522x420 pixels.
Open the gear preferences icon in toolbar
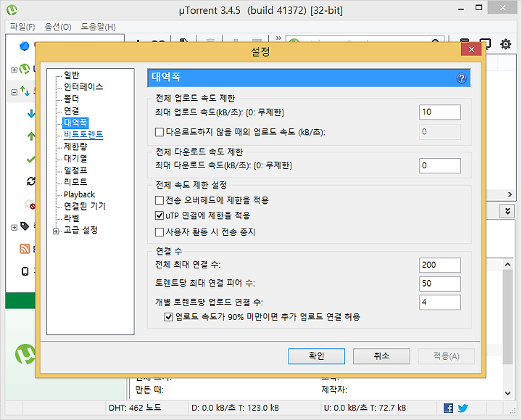pos(505,44)
